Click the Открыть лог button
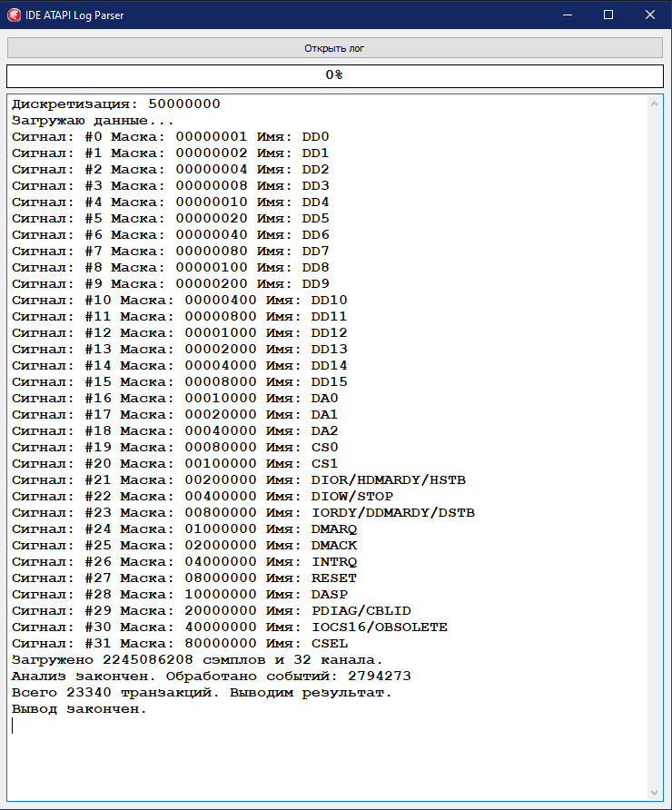This screenshot has height=810, width=672. 335,48
